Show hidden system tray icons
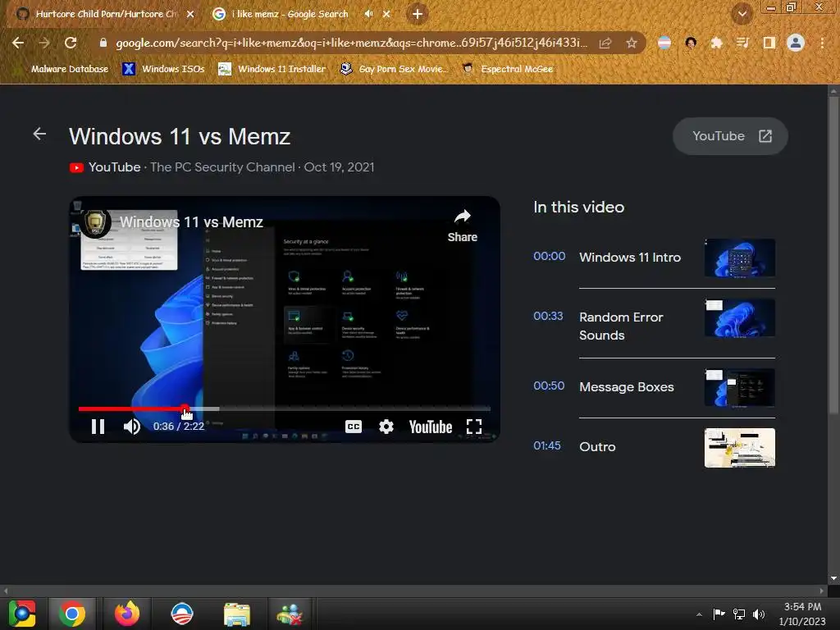840x630 pixels. (699, 614)
